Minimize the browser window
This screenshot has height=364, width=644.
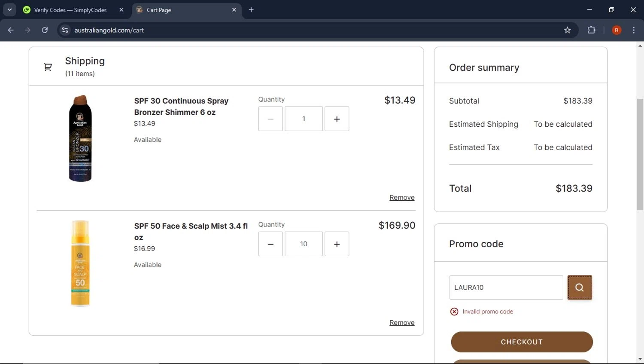[x=589, y=9]
